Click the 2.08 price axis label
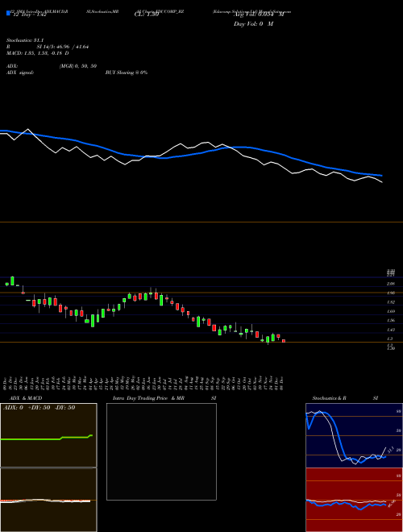Viewport: 403px width, 532px height. pyautogui.click(x=391, y=284)
